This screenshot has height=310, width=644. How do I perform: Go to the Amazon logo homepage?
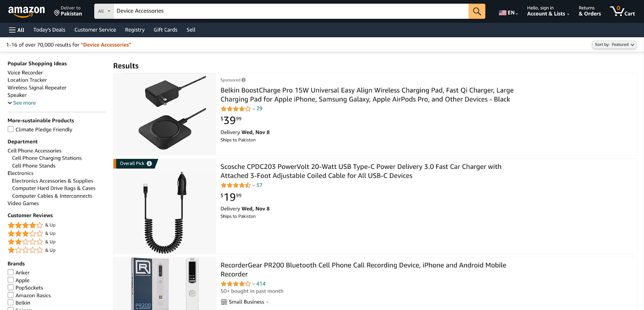click(x=27, y=11)
